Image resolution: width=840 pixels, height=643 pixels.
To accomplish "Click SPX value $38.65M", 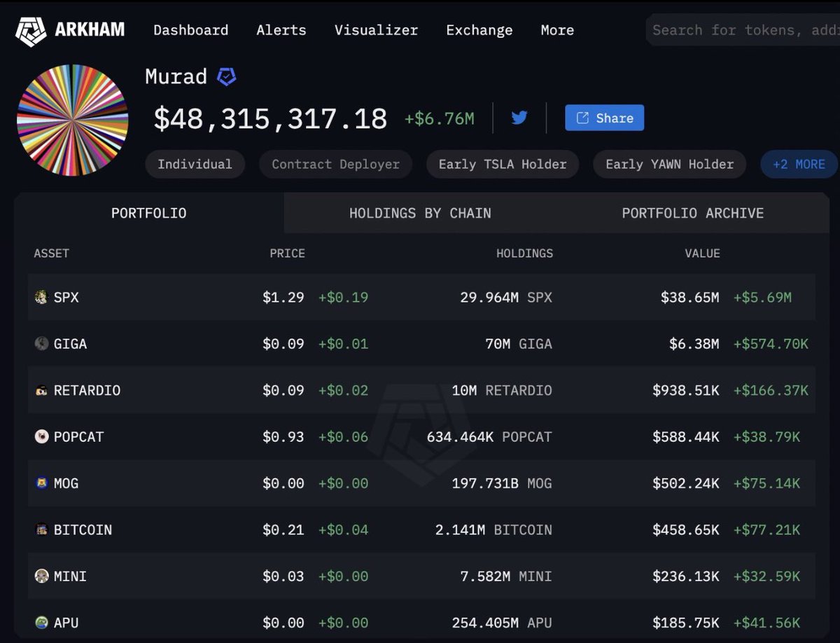I will (690, 297).
